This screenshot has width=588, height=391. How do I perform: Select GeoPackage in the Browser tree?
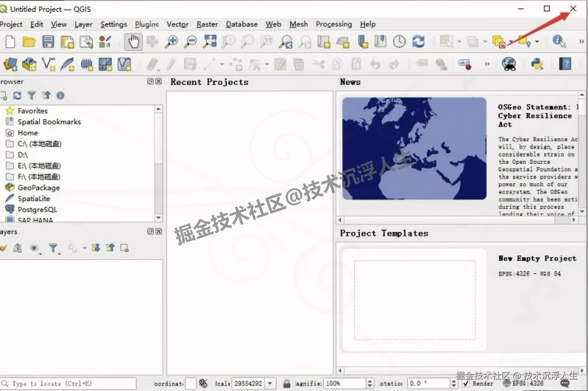[38, 188]
